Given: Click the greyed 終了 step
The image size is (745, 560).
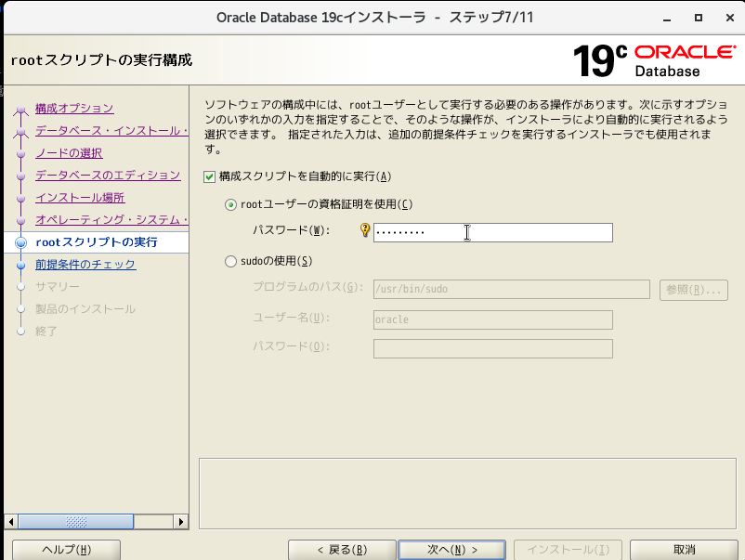Looking at the screenshot, I should point(46,331).
